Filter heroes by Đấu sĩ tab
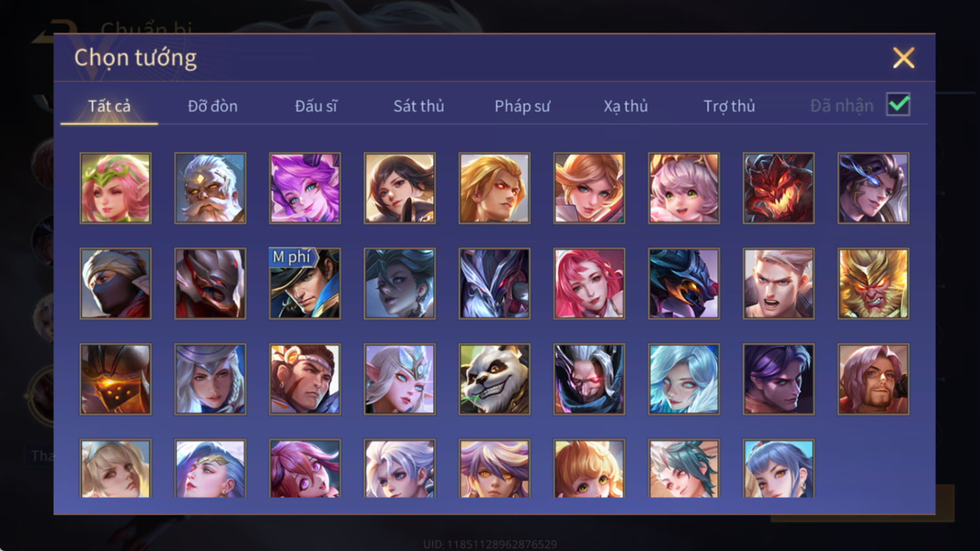 [316, 106]
